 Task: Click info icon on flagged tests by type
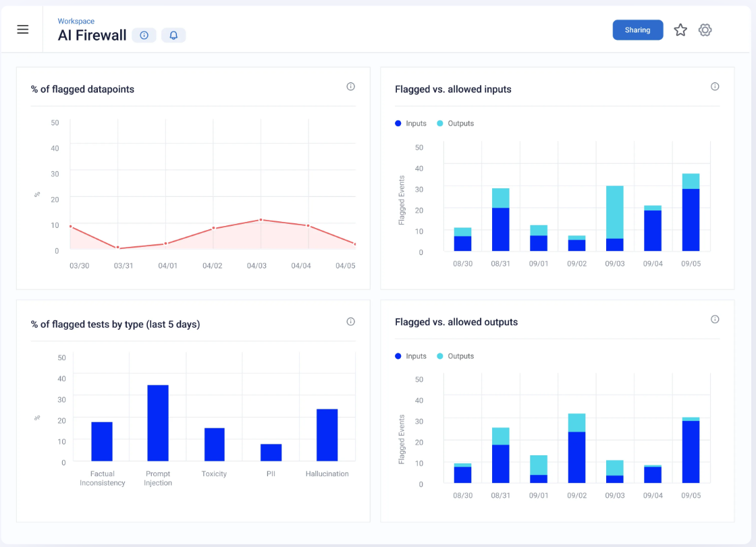coord(350,322)
